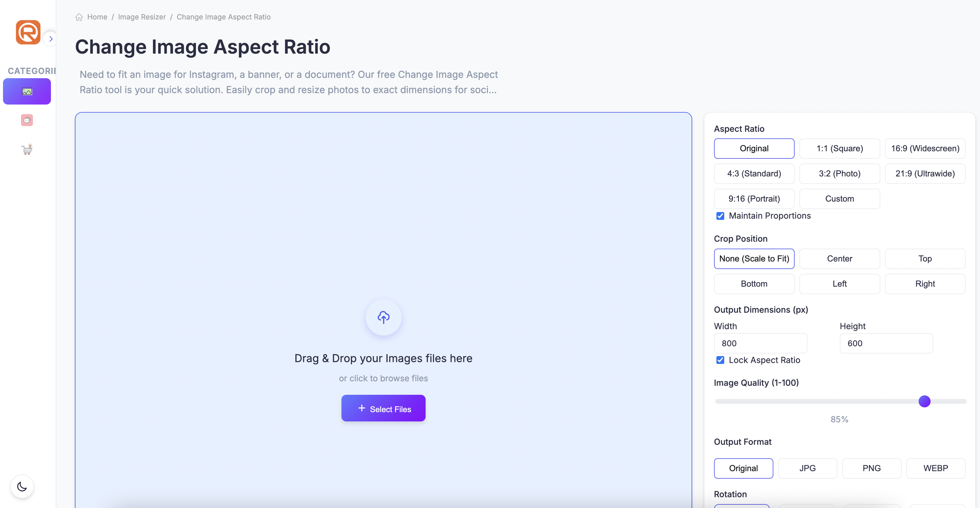Uncheck Maintain Proportions
The width and height of the screenshot is (980, 508).
[x=720, y=216]
